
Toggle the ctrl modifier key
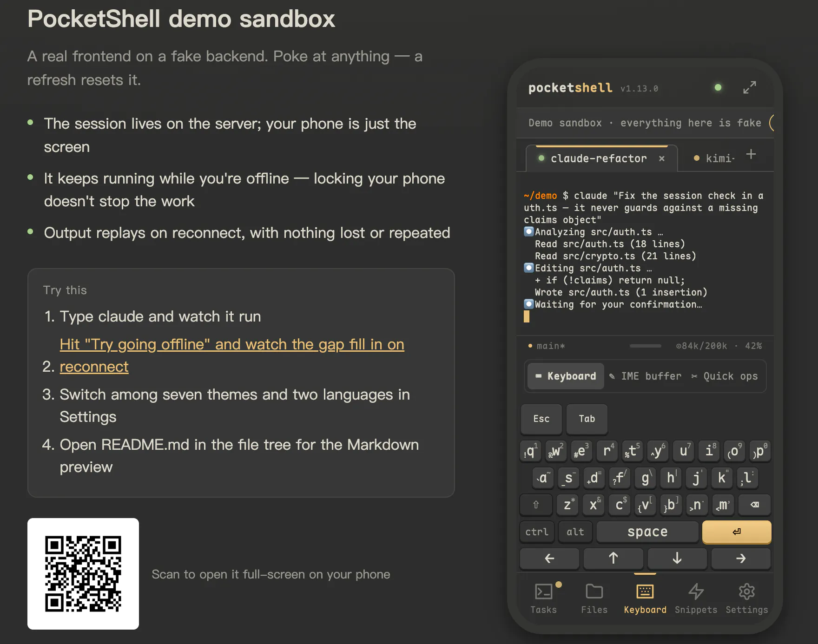(537, 532)
